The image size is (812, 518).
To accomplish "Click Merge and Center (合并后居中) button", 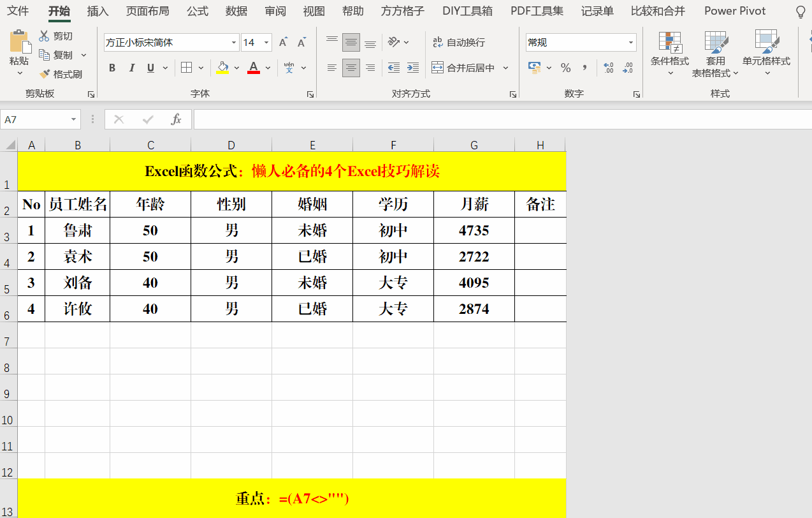I will (464, 68).
